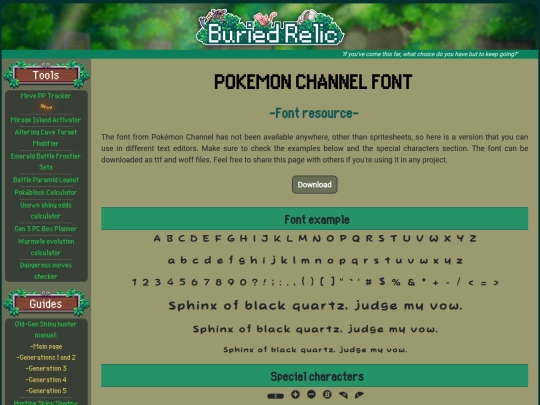Image resolution: width=540 pixels, height=405 pixels.
Task: Click the largest Sphinx of black quartz sample
Action: pos(315,305)
